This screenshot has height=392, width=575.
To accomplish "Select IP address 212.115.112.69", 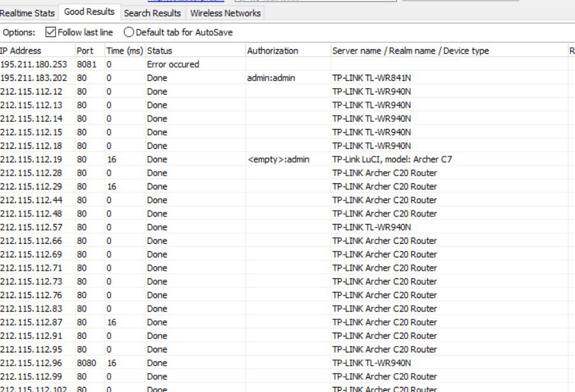I will click(31, 254).
